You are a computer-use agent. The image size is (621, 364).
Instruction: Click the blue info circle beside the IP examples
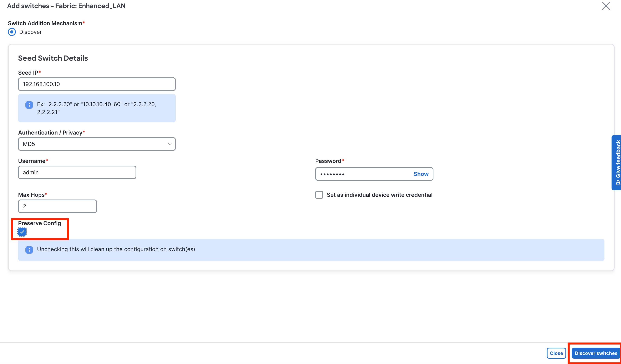pyautogui.click(x=29, y=105)
